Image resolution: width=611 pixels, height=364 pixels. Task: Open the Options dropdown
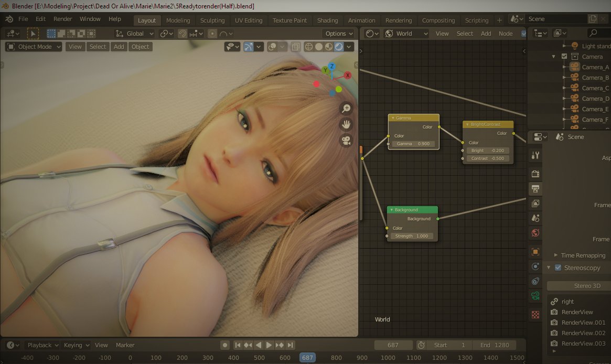pyautogui.click(x=339, y=34)
